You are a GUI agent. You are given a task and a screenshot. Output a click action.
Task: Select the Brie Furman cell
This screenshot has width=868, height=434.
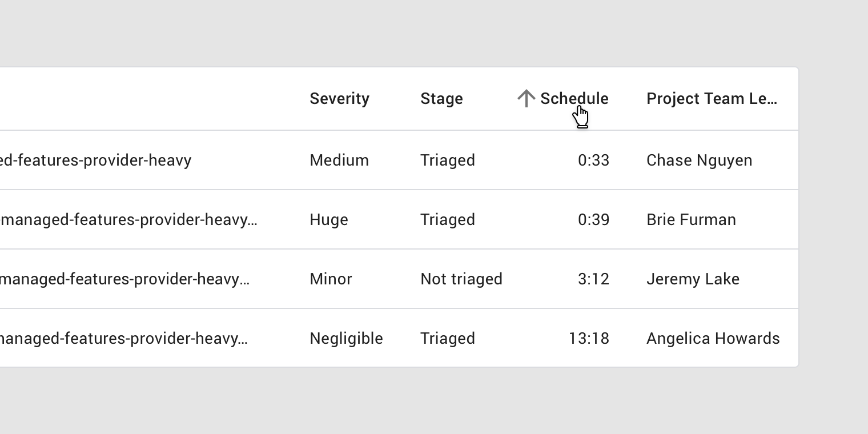tap(691, 220)
